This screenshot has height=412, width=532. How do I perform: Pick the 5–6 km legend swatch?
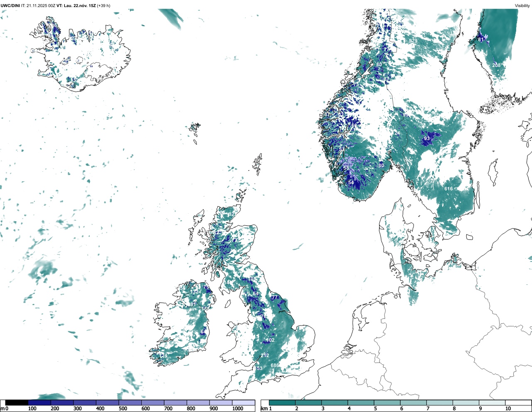(387, 402)
